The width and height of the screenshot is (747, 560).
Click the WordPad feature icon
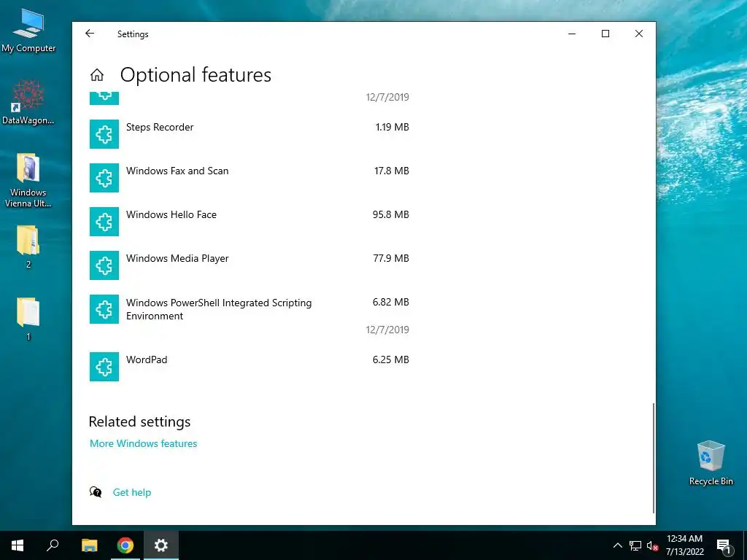coord(104,367)
